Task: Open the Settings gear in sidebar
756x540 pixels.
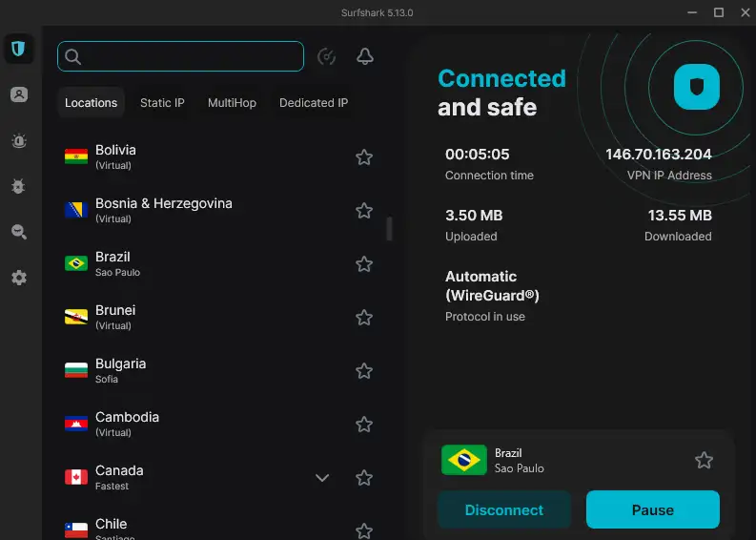Action: (19, 278)
